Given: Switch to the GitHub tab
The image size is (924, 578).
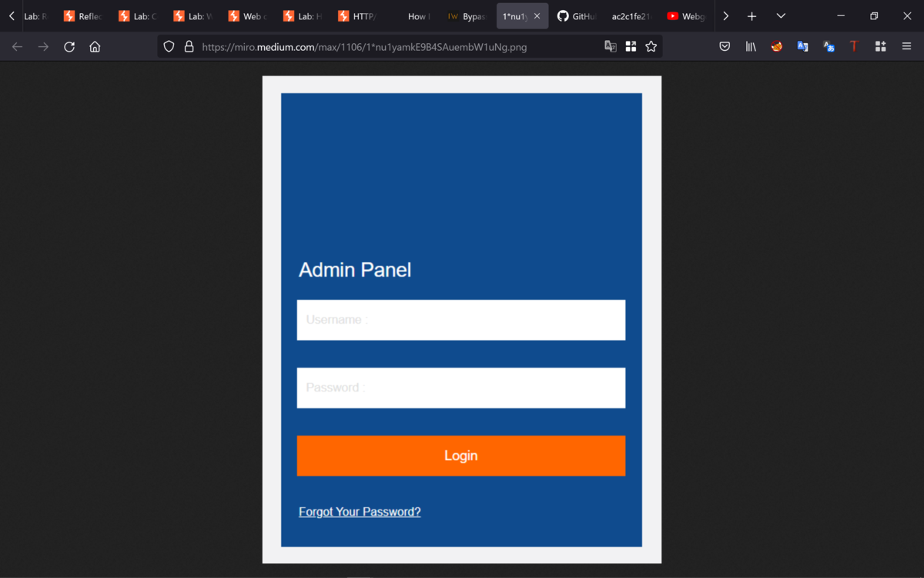Looking at the screenshot, I should pos(577,16).
